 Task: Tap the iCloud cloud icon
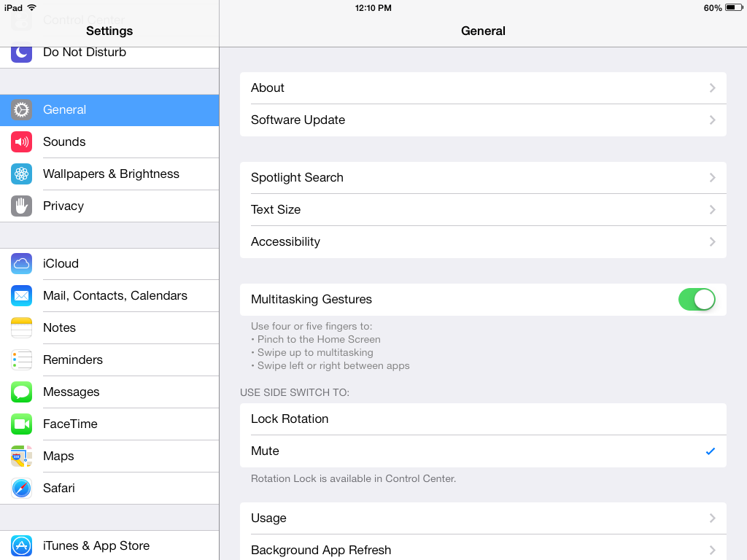(21, 264)
